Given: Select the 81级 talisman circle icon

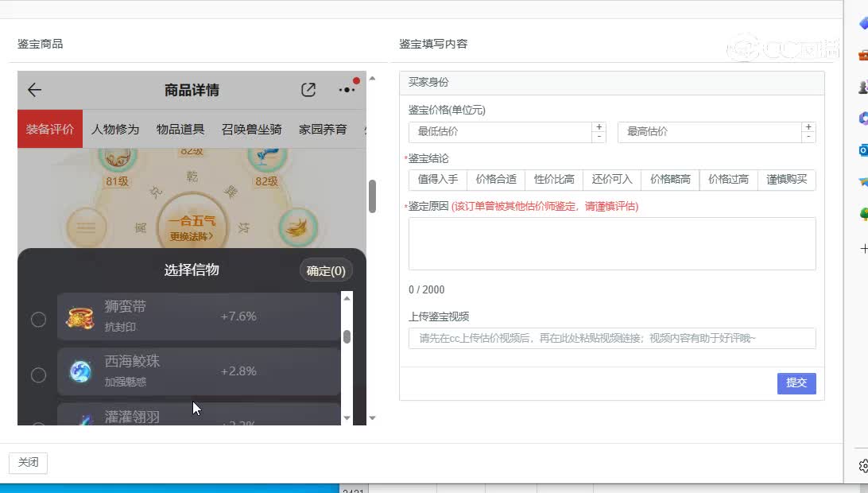Looking at the screenshot, I should tap(118, 157).
